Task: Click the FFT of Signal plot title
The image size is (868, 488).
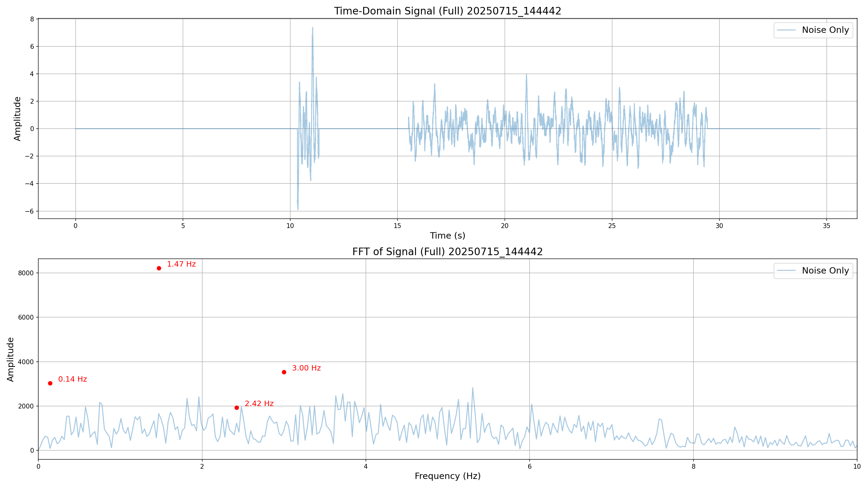Action: click(x=448, y=252)
